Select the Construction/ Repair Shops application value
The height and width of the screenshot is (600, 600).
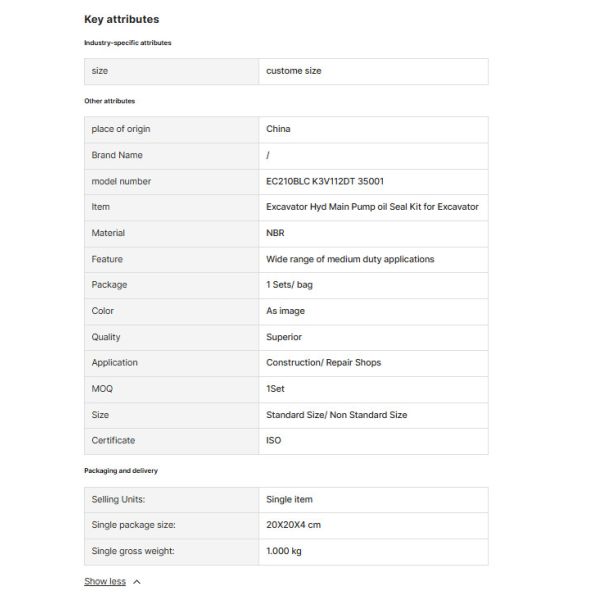(323, 362)
